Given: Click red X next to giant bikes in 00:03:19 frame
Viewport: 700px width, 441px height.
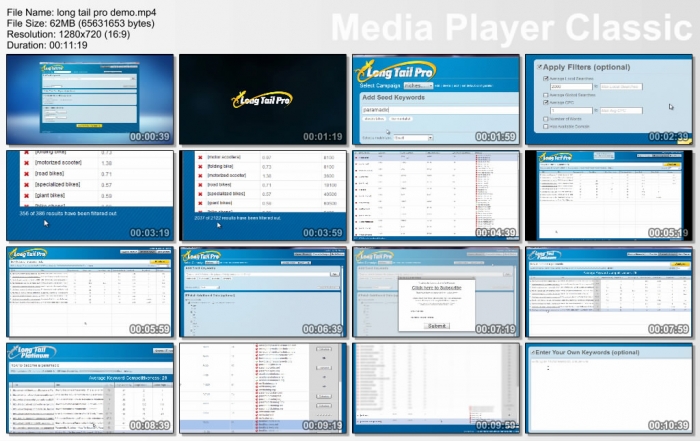Looking at the screenshot, I should (27, 197).
